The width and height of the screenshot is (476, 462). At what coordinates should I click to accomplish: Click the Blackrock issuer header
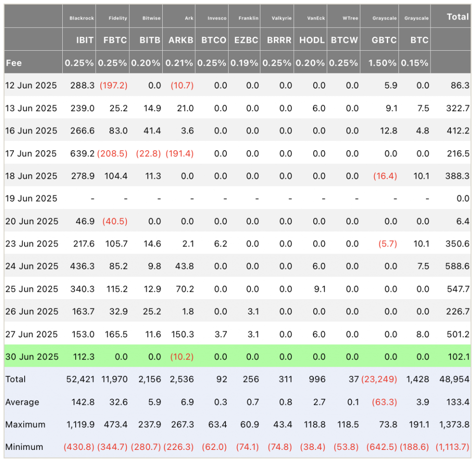click(x=82, y=18)
